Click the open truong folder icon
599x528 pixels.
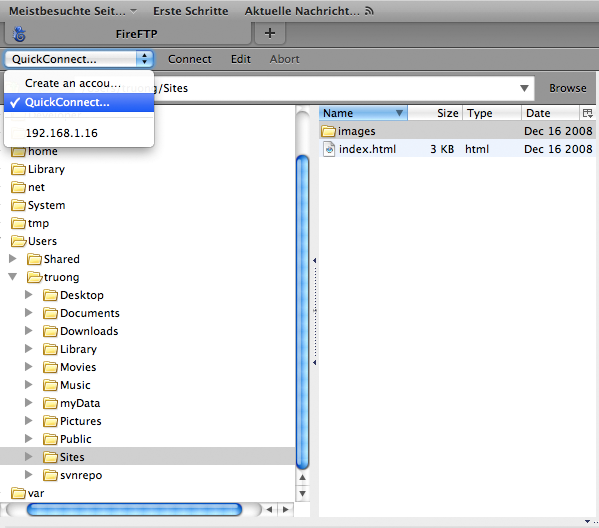[x=34, y=277]
